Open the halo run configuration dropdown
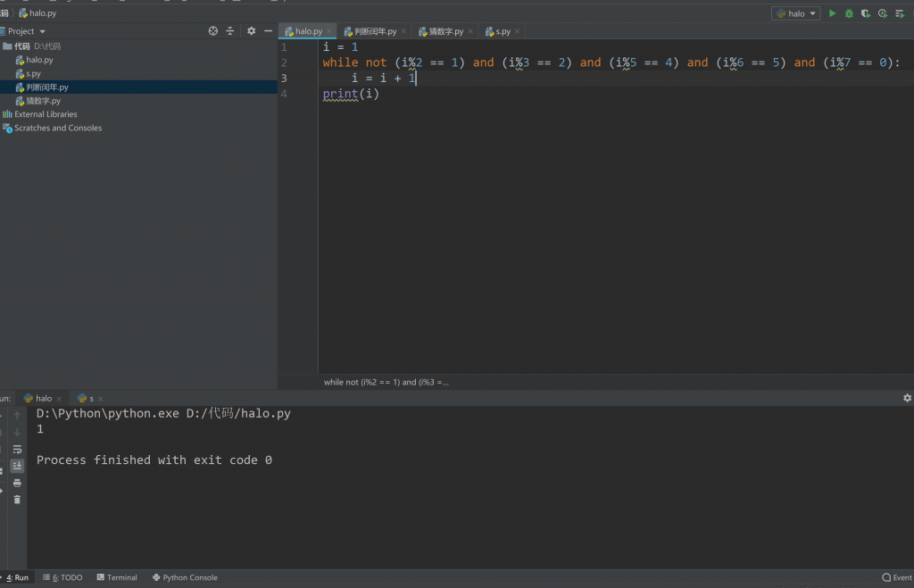Screen dimensions: 914x588 coord(796,13)
